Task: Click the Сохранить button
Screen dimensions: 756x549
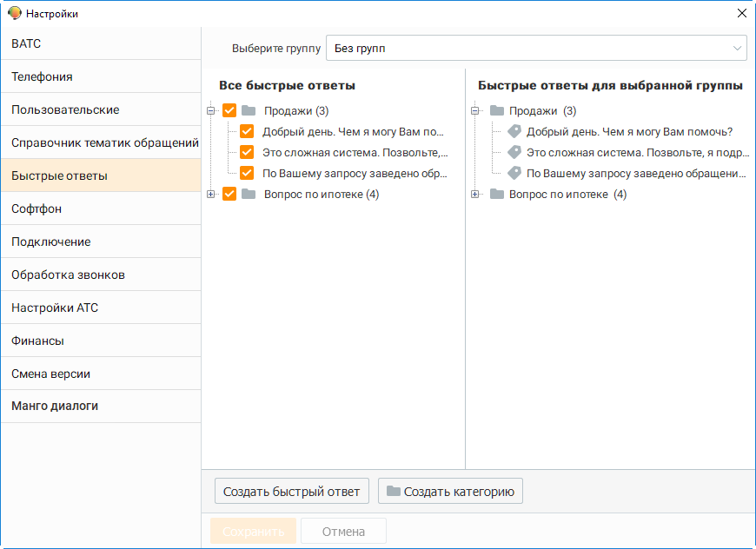Action: tap(253, 531)
